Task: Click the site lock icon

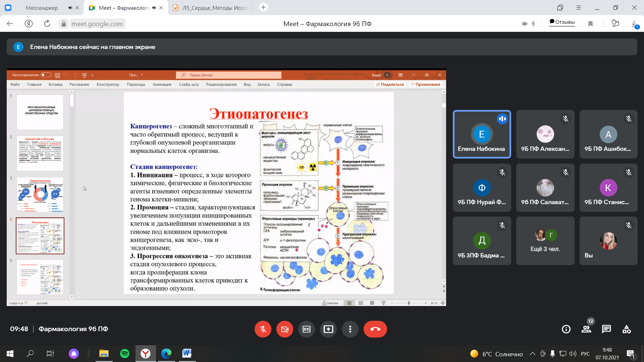Action: [x=63, y=23]
